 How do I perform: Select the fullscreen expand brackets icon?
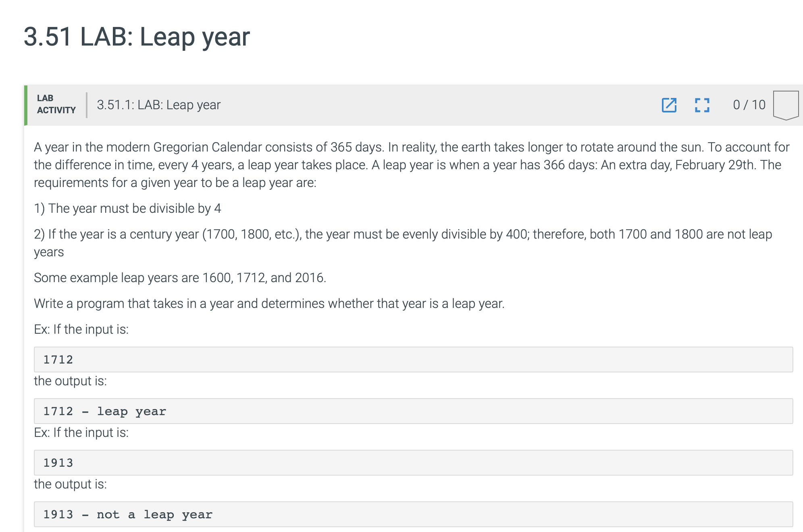pos(702,105)
